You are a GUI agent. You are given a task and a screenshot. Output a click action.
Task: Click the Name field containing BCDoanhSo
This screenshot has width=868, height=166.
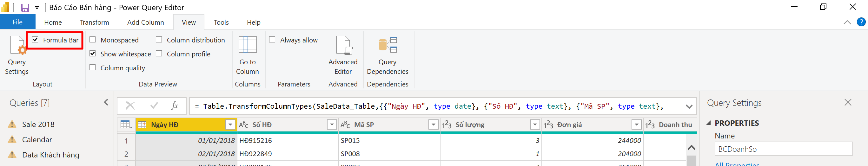coord(784,149)
